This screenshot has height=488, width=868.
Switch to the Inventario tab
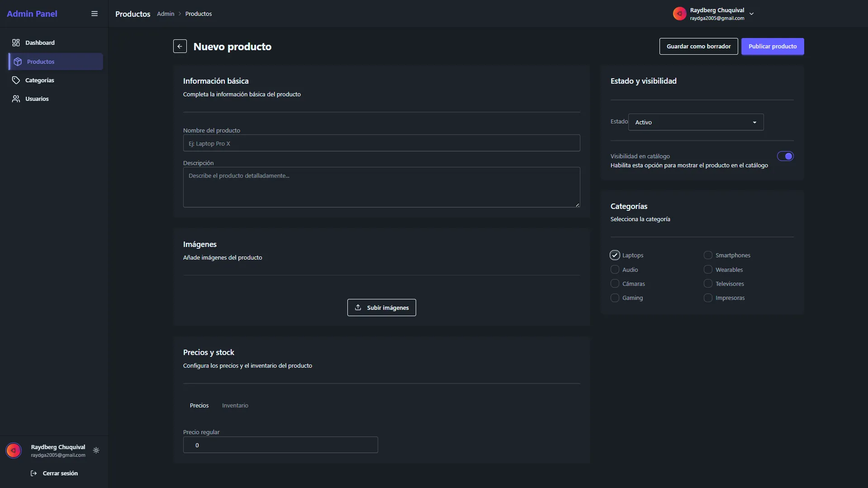(235, 405)
